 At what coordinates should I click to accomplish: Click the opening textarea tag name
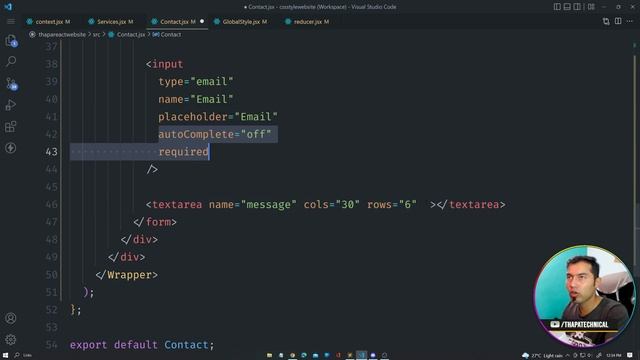[177, 204]
